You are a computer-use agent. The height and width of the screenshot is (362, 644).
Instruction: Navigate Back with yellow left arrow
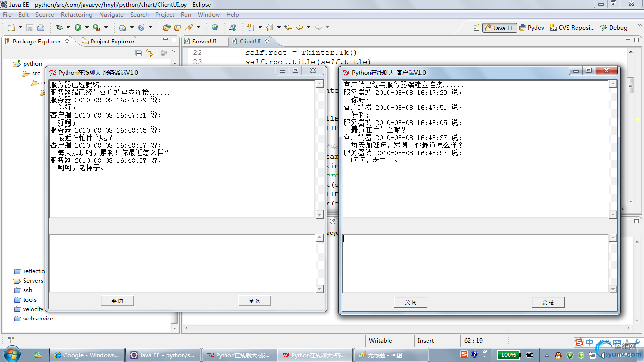tap(300, 28)
